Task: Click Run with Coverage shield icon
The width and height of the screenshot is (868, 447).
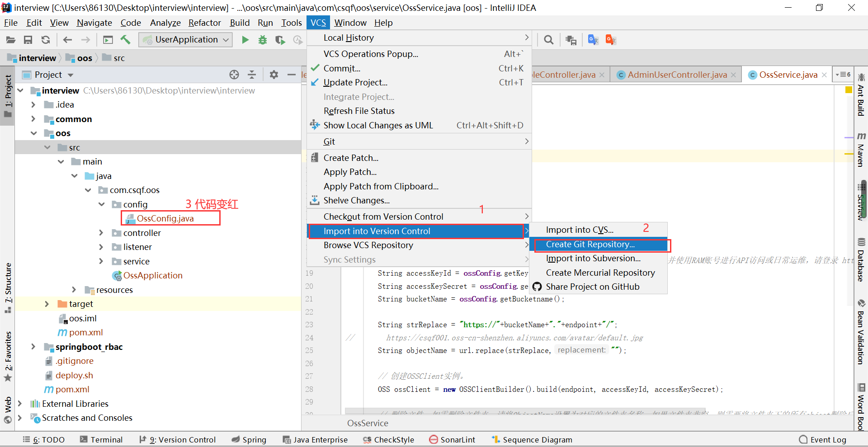Action: tap(280, 40)
